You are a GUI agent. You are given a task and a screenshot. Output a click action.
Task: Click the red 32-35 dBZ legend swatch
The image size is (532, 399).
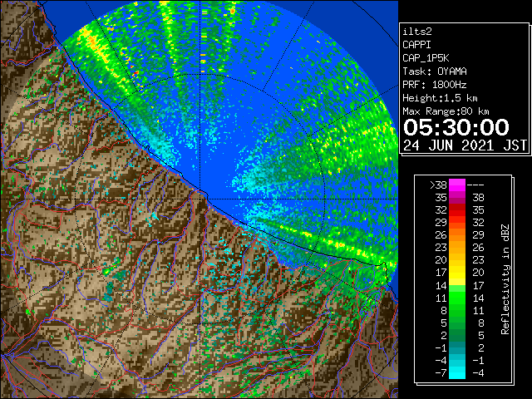click(457, 210)
